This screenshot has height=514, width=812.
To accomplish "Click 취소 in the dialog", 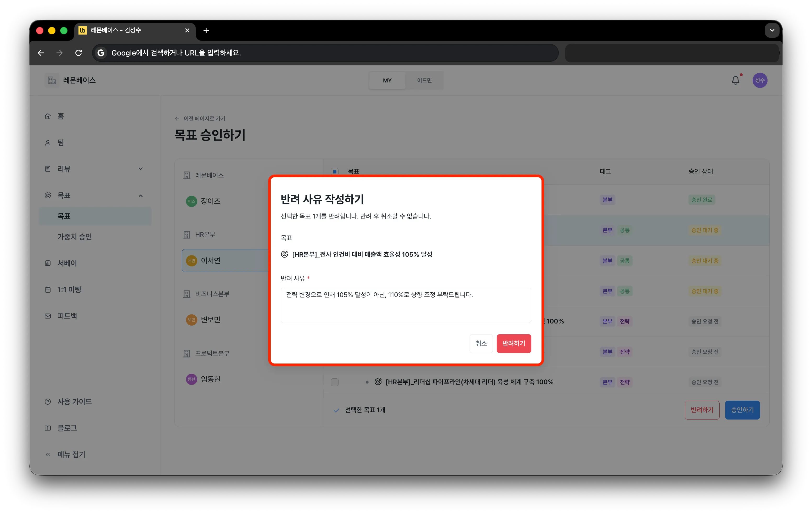I will click(x=481, y=344).
